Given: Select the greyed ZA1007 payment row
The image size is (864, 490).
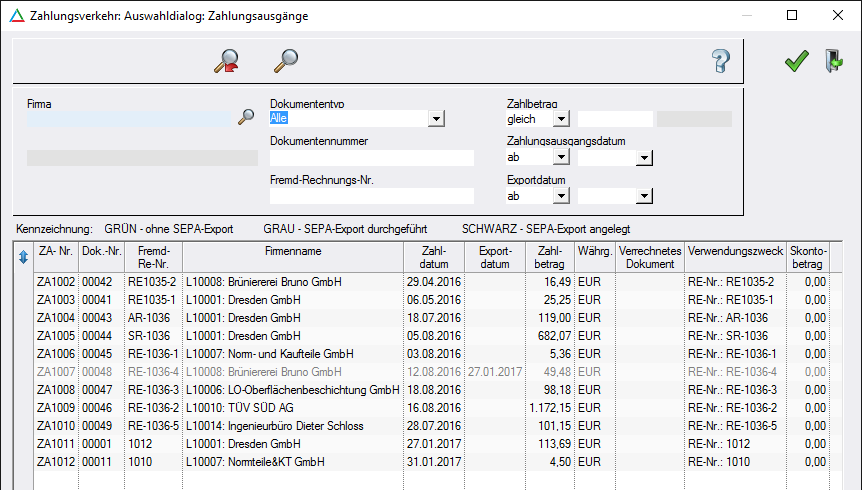Looking at the screenshot, I should (300, 372).
